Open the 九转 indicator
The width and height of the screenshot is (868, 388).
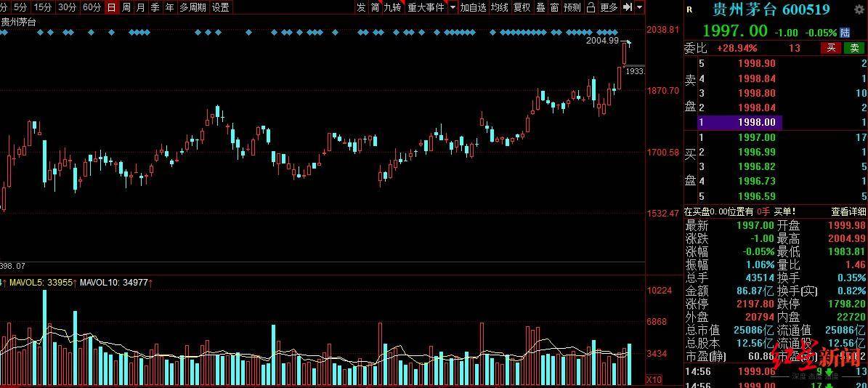tap(392, 7)
